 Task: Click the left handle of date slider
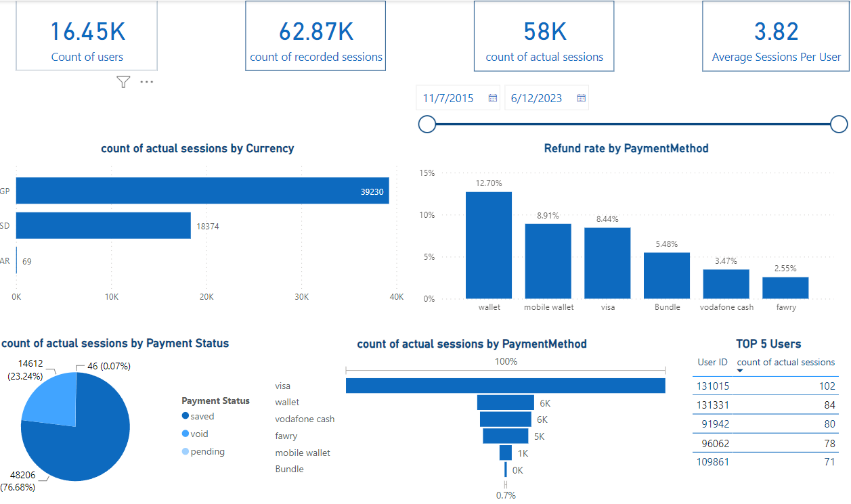(x=427, y=124)
